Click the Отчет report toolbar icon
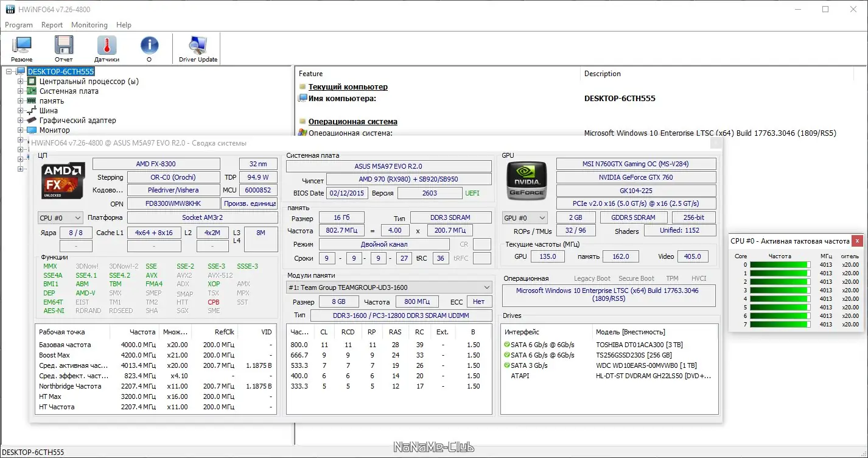Viewport: 868px width, 458px height. point(64,49)
